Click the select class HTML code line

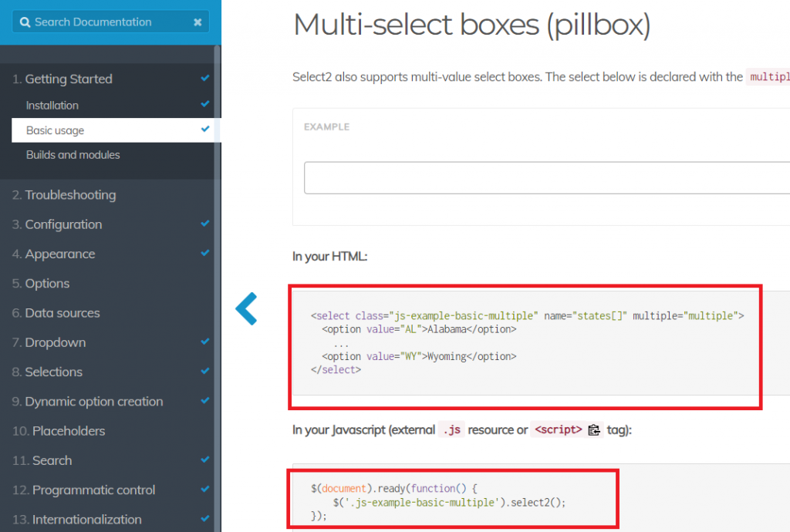point(528,316)
